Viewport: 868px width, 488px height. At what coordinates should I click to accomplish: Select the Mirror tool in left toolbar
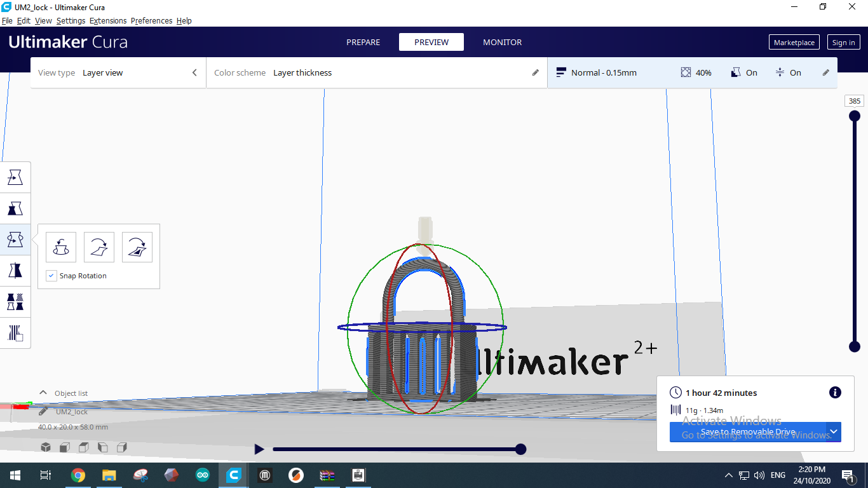pos(15,271)
